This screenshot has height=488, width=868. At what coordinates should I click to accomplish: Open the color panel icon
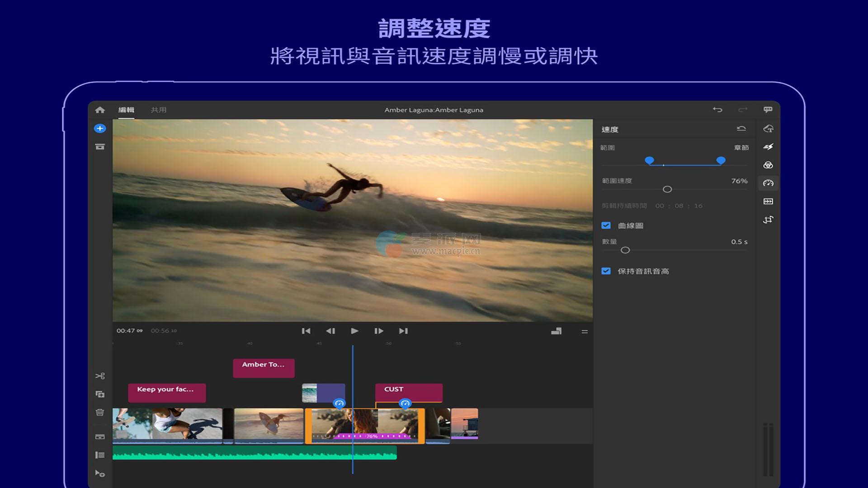[x=768, y=165]
